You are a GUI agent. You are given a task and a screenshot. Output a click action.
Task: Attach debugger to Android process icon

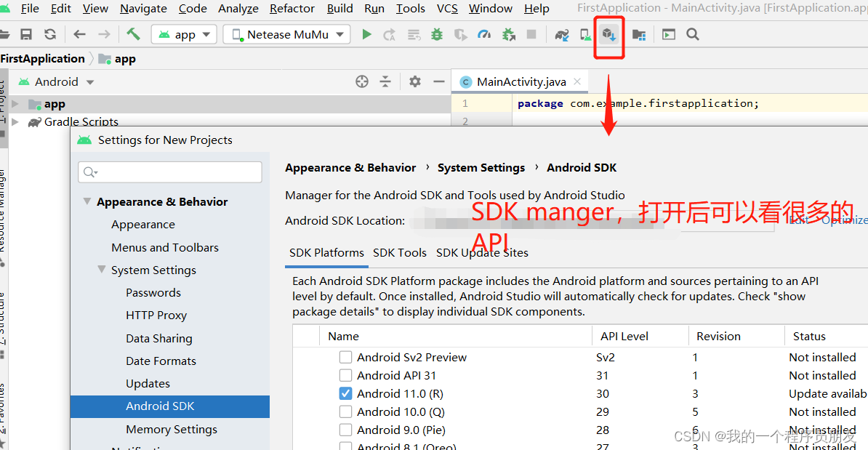[x=509, y=35]
